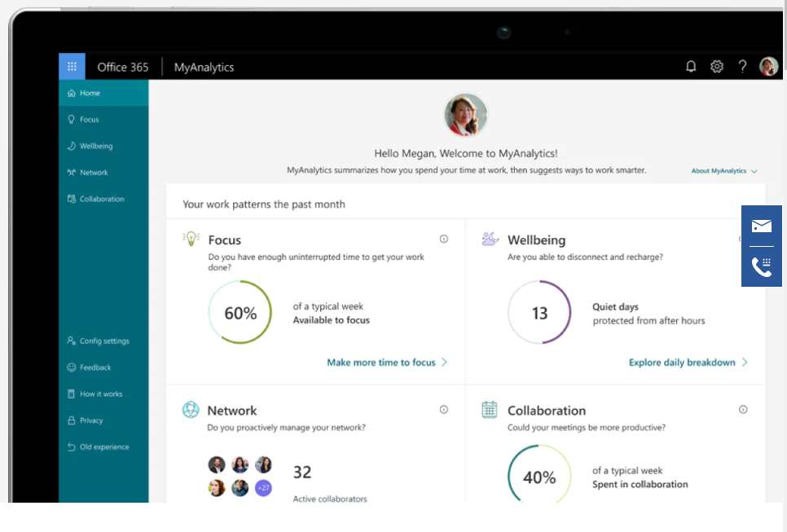787x532 pixels.
Task: Click the Network people icon in the sidebar
Action: [x=71, y=173]
